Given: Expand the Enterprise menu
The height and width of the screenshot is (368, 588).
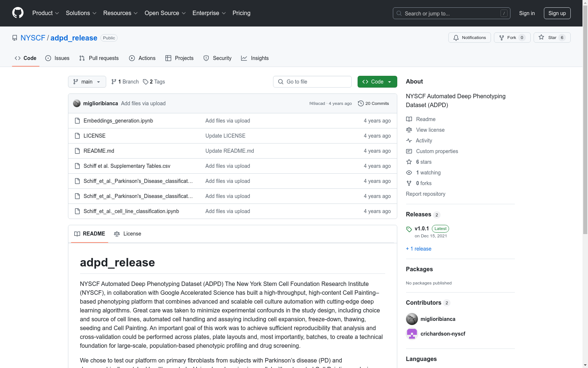Looking at the screenshot, I should [209, 13].
